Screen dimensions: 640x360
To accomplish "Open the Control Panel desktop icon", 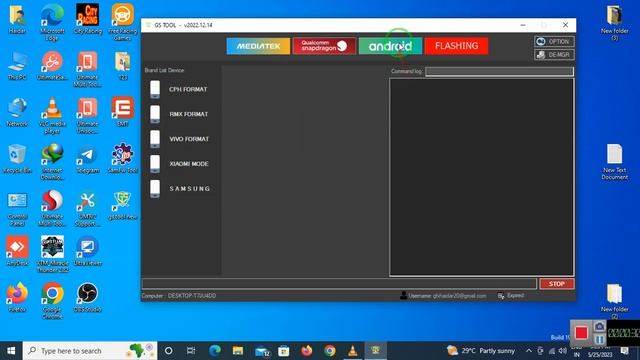I will click(17, 209).
